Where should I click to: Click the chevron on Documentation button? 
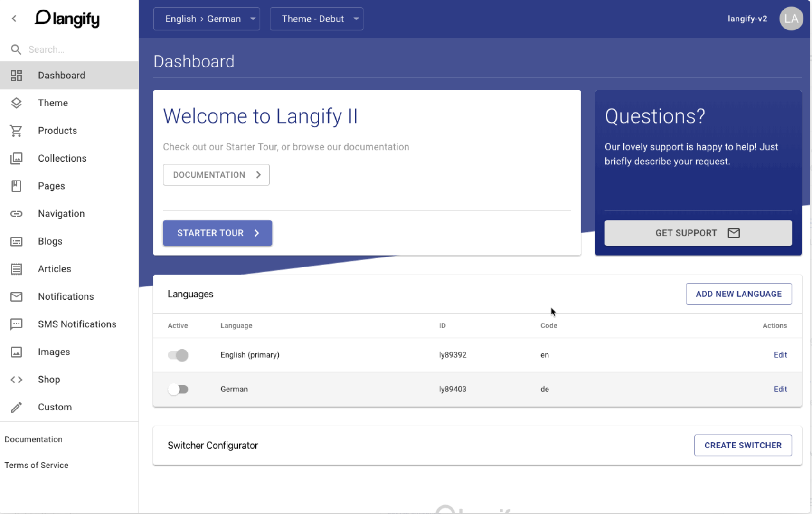258,175
